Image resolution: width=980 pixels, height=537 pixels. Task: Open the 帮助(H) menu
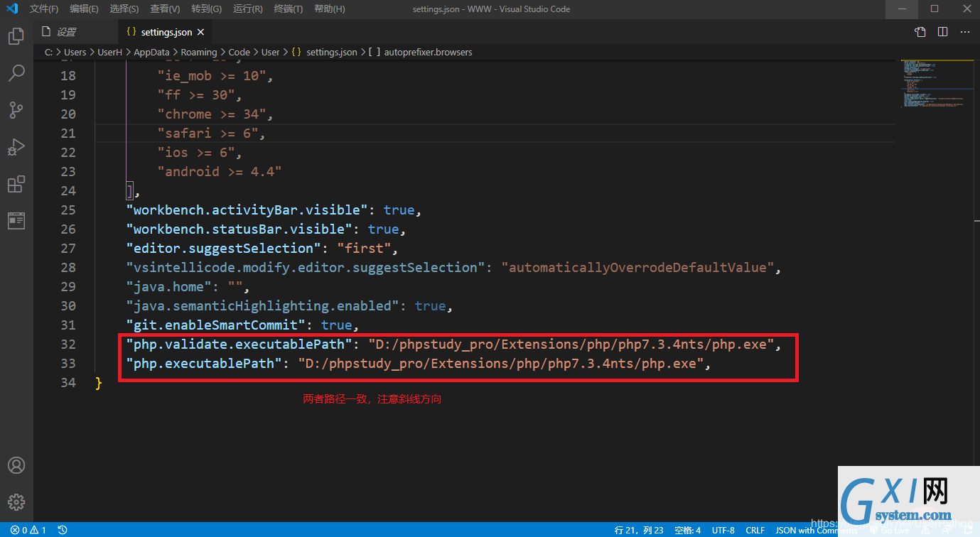pos(330,9)
